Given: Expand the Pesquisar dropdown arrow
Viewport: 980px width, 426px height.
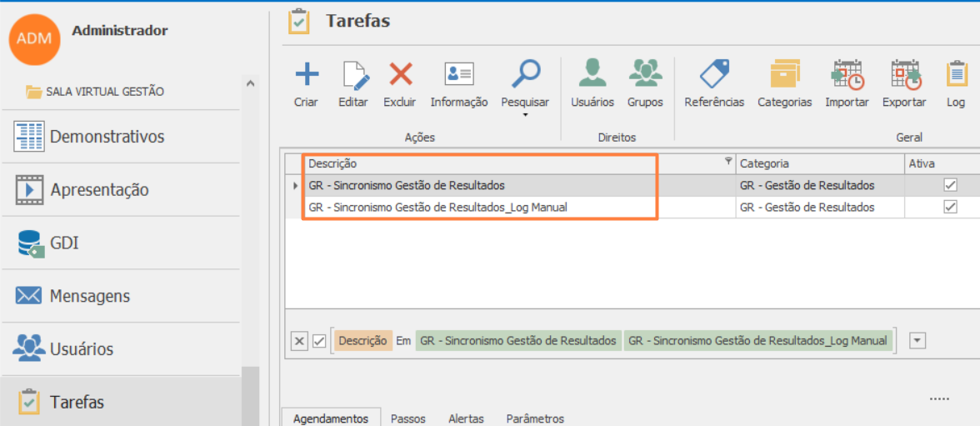Looking at the screenshot, I should (x=525, y=115).
